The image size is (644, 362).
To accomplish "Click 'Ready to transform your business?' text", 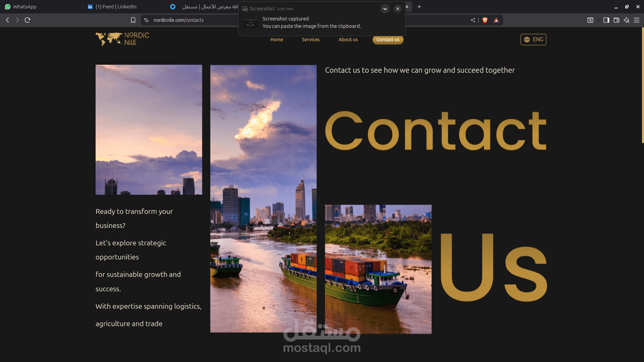I will point(134,218).
